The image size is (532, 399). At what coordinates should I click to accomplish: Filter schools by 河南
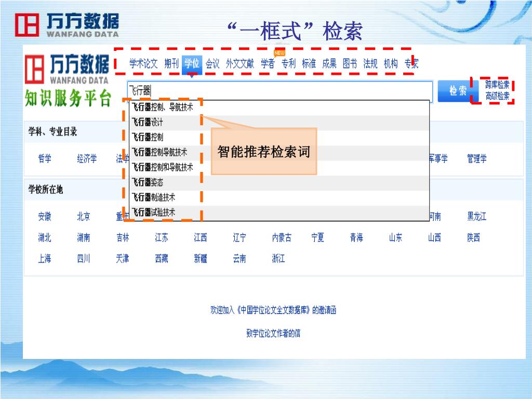(435, 217)
